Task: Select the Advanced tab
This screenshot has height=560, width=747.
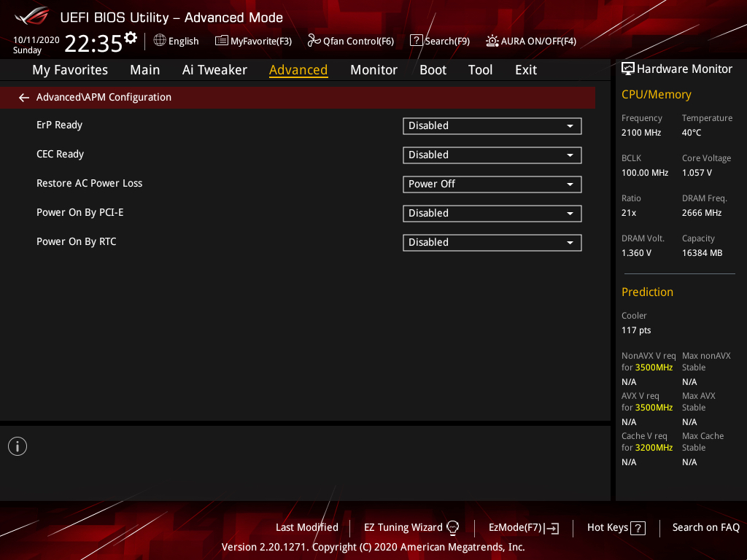Action: click(298, 70)
